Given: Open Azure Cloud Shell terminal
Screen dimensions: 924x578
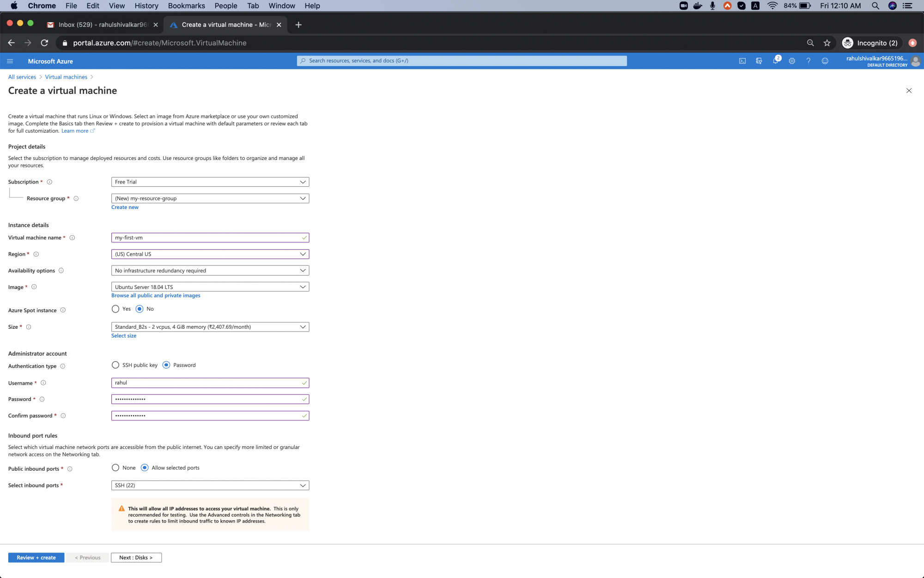Looking at the screenshot, I should coord(742,61).
